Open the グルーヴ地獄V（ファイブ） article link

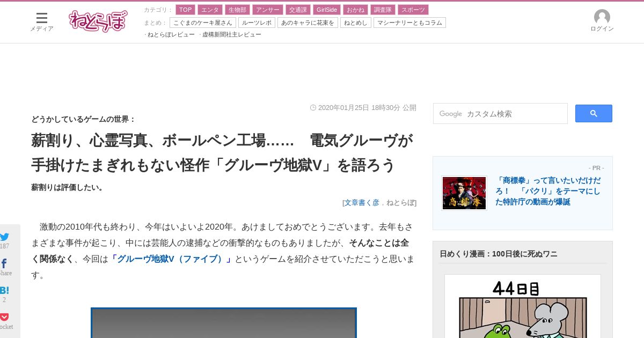tap(171, 259)
